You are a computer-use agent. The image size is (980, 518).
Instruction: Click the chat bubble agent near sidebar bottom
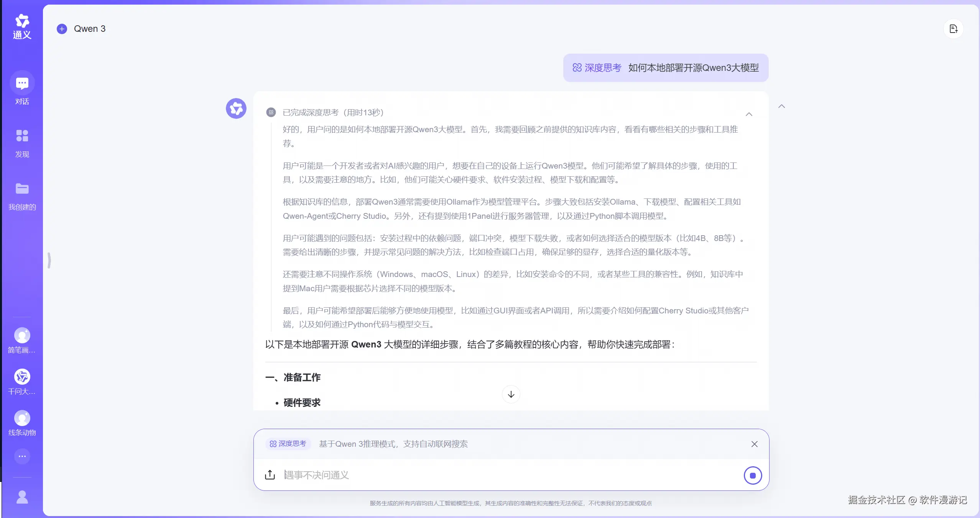pos(21,457)
